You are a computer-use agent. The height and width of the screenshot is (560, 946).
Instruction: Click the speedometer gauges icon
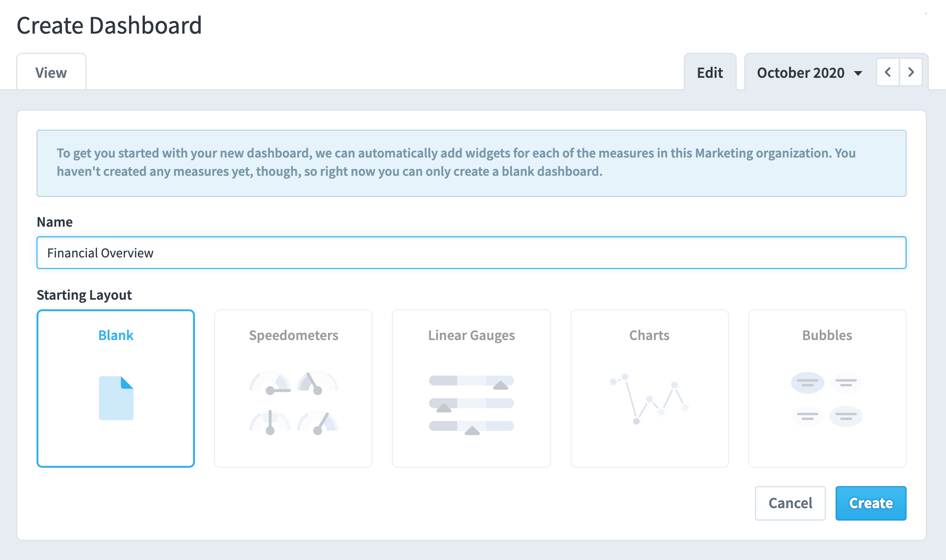[293, 403]
